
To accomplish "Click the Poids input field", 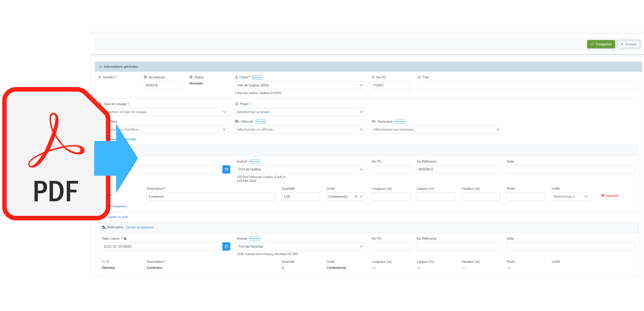I will point(526,197).
